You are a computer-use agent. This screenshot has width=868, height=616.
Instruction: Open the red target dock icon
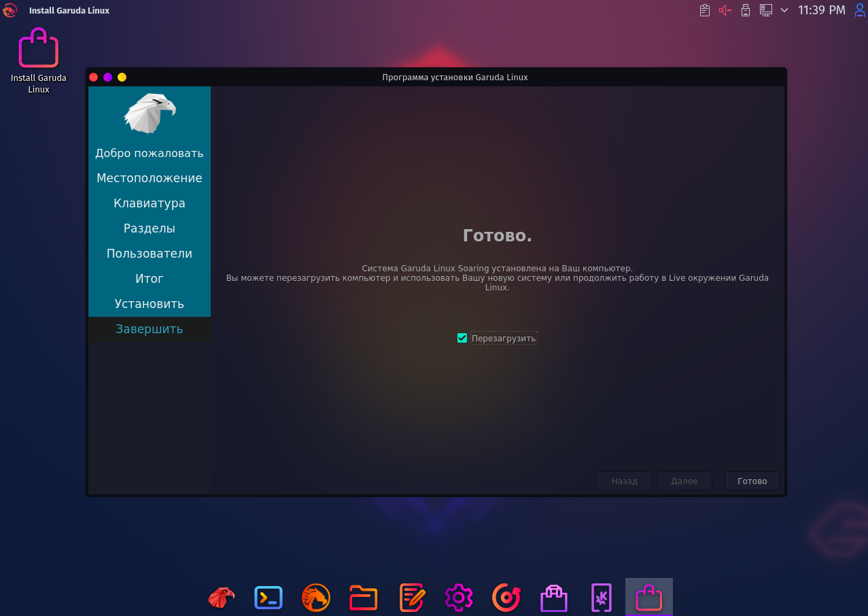point(506,598)
